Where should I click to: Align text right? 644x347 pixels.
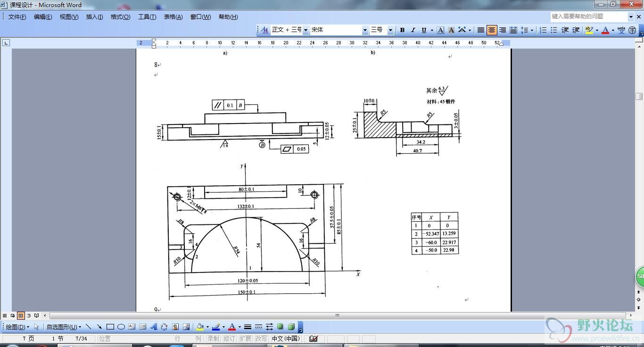(503, 30)
